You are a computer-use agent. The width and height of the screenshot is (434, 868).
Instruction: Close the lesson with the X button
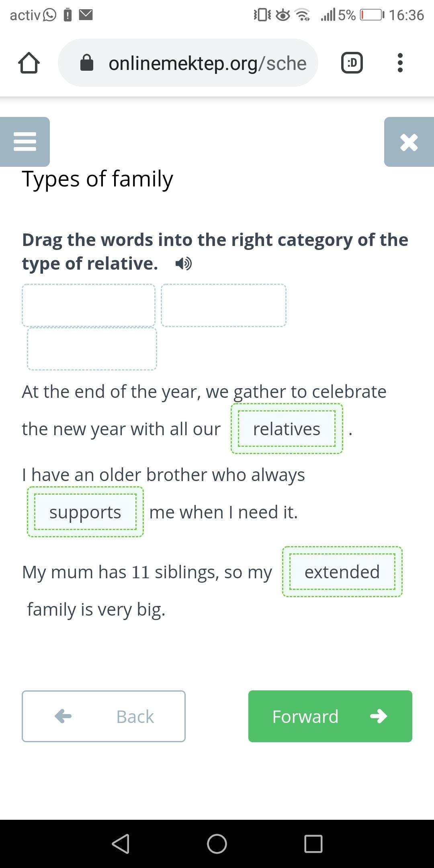coord(409,142)
